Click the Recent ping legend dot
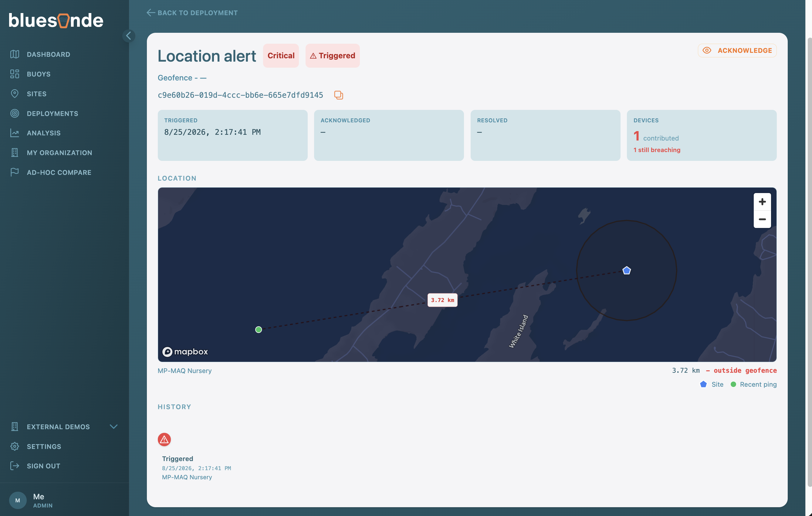 [733, 385]
